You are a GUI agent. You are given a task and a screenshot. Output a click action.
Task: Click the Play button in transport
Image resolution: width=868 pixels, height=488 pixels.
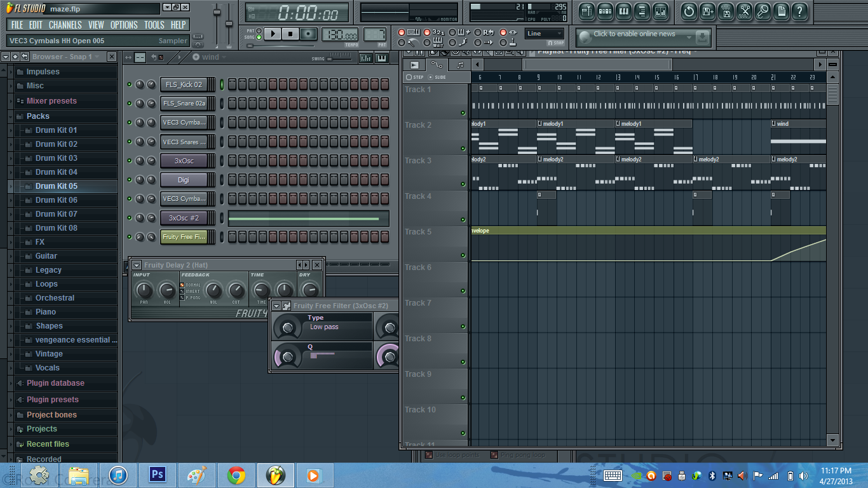(272, 34)
